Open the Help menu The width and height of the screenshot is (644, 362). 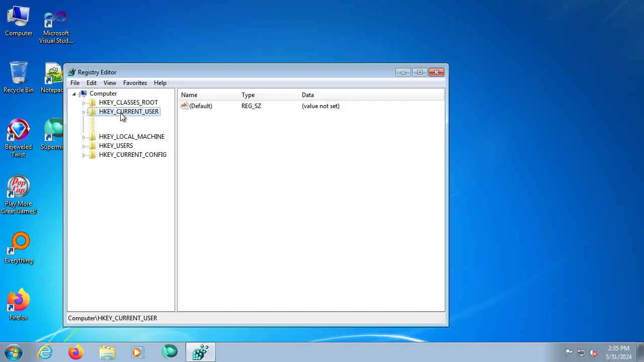[x=160, y=83]
